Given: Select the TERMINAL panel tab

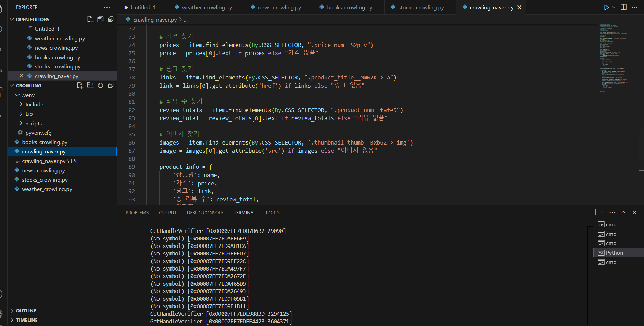Looking at the screenshot, I should [x=244, y=213].
